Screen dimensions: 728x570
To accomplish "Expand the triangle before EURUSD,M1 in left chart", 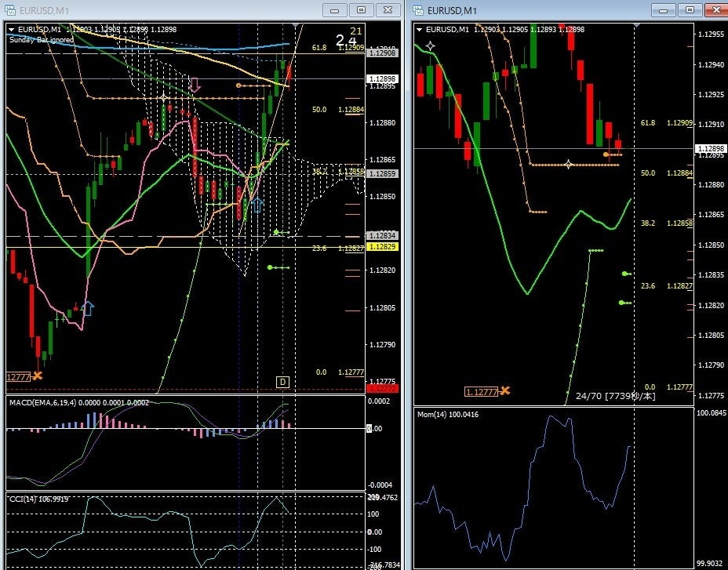I will pyautogui.click(x=12, y=29).
